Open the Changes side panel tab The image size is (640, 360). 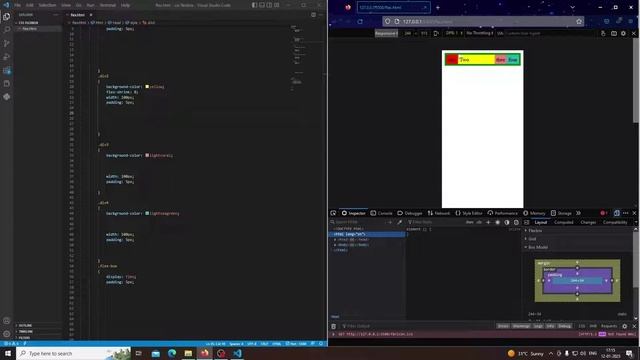point(588,222)
